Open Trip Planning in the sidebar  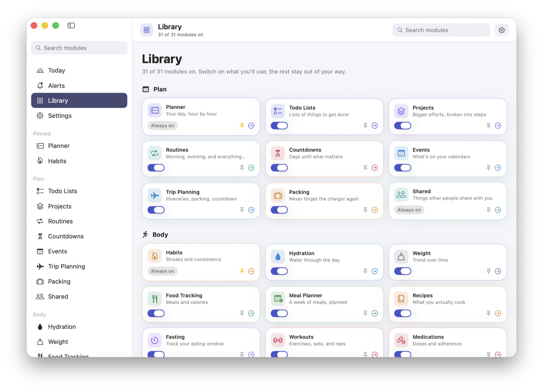[x=79, y=266]
